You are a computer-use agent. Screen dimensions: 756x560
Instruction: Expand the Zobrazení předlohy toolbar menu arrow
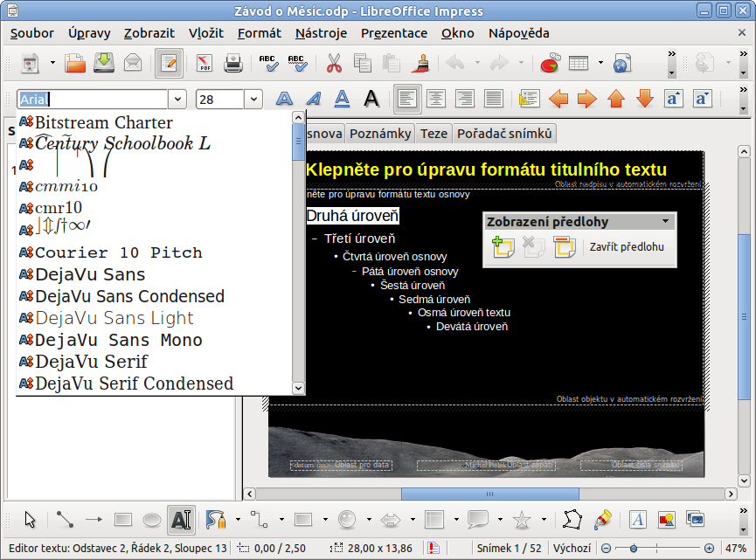point(666,222)
